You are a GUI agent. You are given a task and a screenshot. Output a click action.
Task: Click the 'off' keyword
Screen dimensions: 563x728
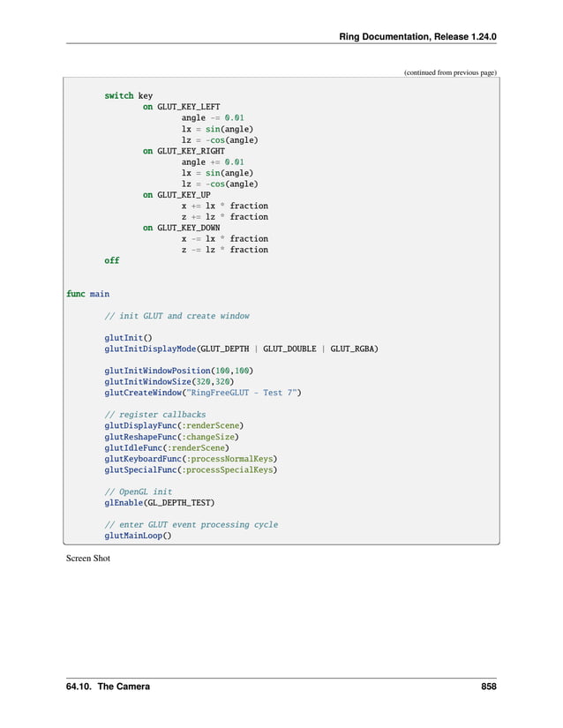coord(112,260)
